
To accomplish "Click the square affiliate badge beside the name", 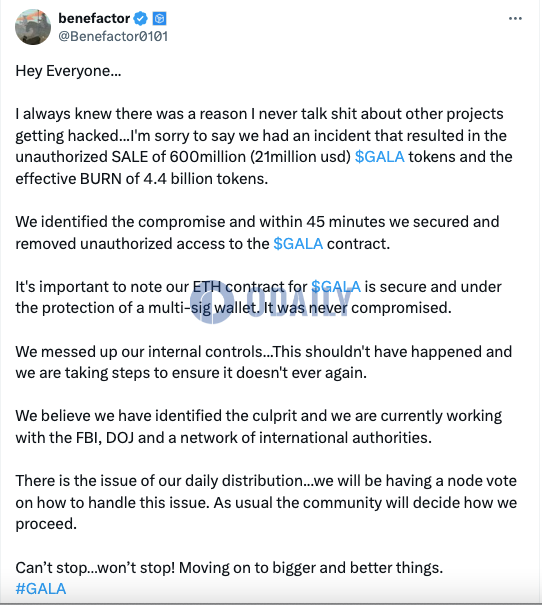I will point(159,18).
